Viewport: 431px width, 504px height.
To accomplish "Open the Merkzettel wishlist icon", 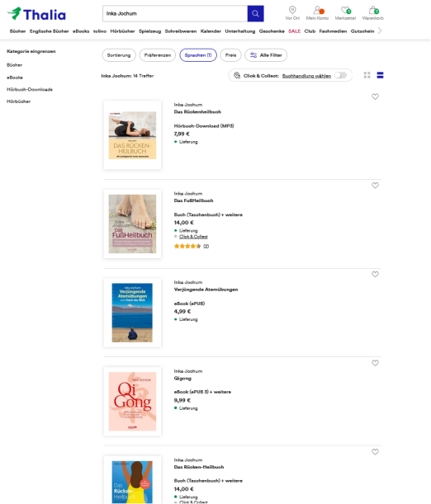I will tap(345, 13).
